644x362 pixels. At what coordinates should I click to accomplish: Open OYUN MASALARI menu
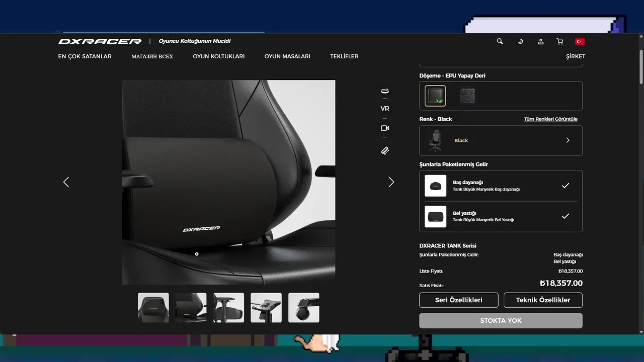(x=287, y=56)
